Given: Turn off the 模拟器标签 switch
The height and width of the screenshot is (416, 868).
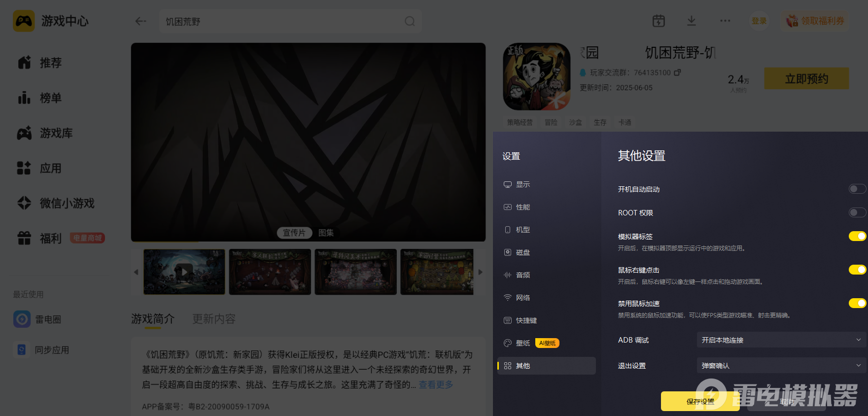Looking at the screenshot, I should pyautogui.click(x=857, y=236).
